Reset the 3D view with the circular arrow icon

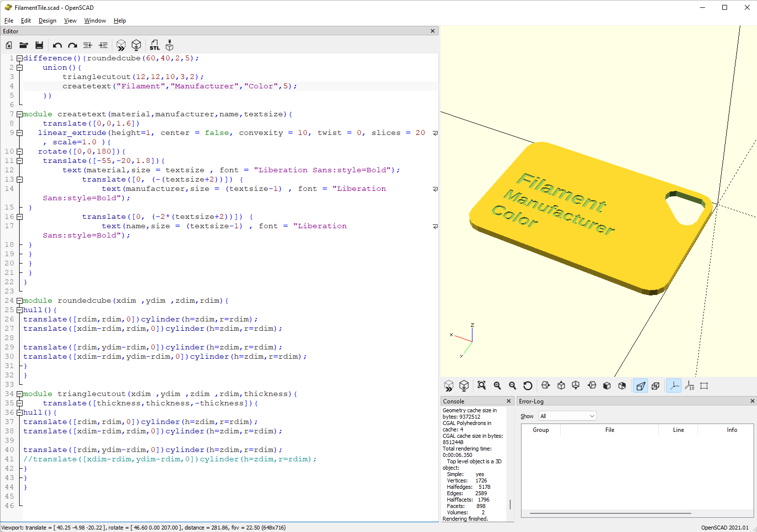[528, 386]
